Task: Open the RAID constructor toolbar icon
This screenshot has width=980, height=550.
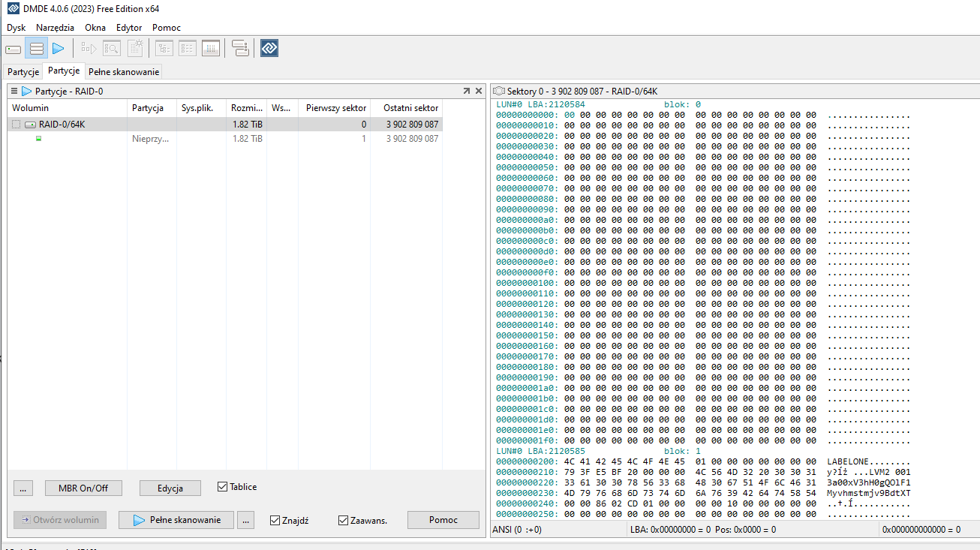Action: (x=240, y=49)
